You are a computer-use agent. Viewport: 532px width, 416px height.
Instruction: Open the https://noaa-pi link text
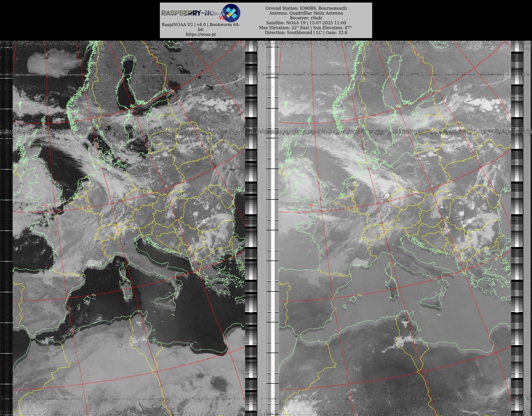click(x=201, y=34)
